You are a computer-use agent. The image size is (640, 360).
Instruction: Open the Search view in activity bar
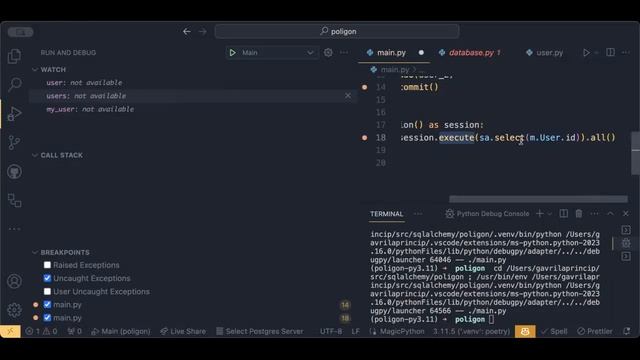click(x=15, y=84)
